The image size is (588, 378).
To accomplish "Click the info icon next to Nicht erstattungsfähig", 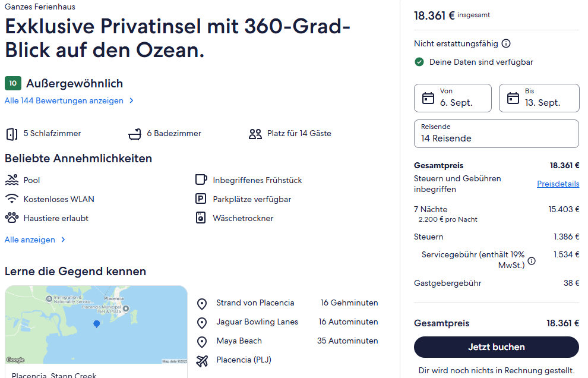I will tap(506, 43).
